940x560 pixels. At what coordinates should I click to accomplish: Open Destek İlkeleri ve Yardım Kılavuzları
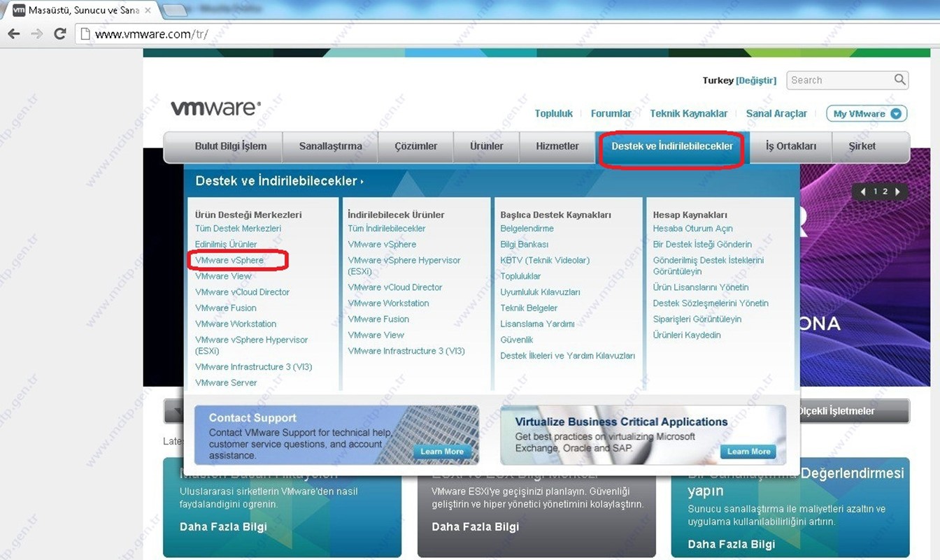click(568, 356)
